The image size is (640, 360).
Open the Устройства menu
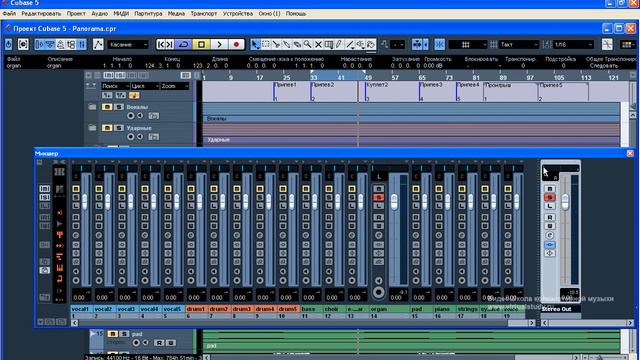[238, 13]
